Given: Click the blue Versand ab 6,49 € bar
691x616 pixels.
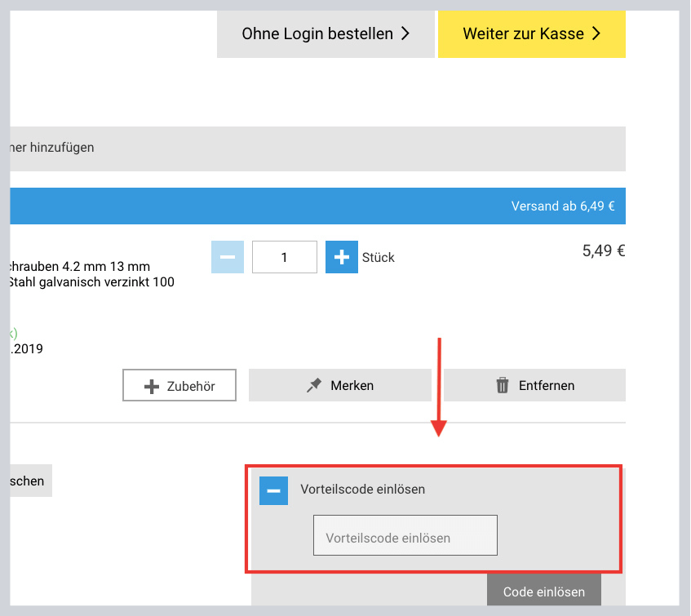Looking at the screenshot, I should tap(317, 206).
